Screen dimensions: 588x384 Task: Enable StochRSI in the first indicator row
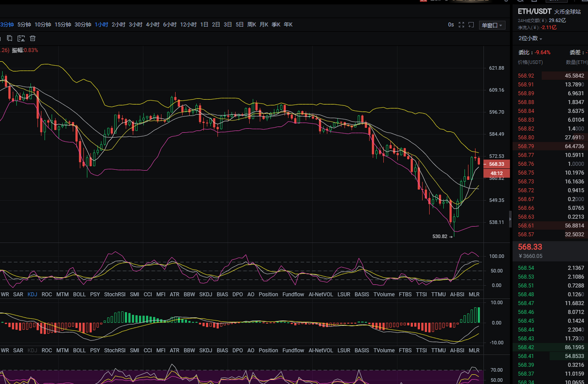(x=115, y=294)
